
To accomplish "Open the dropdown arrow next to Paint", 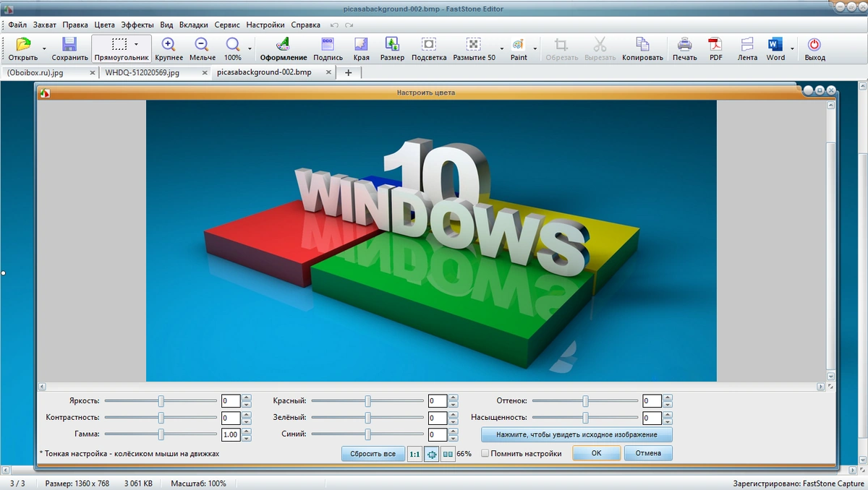I will click(x=536, y=49).
